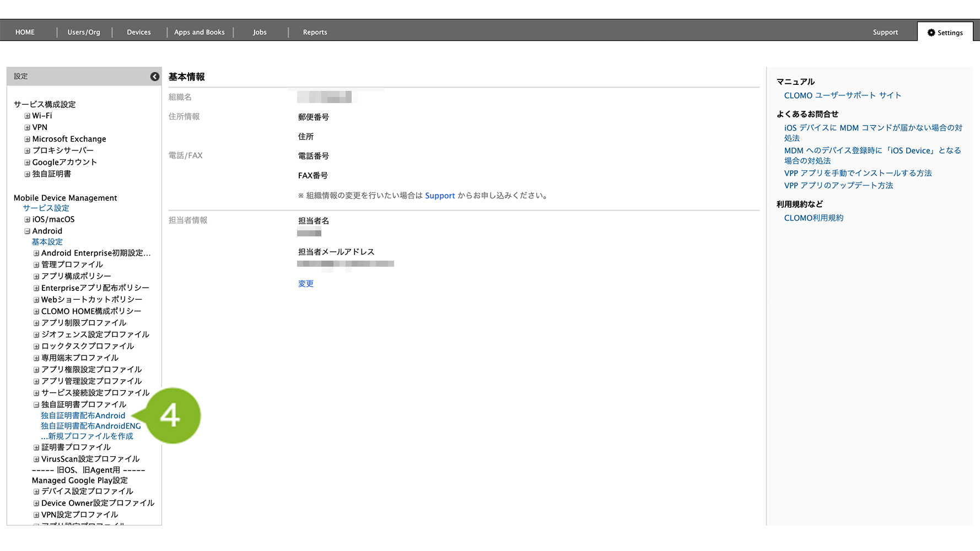This screenshot has width=980, height=551.
Task: Open Settings tab with gear icon
Action: point(945,33)
